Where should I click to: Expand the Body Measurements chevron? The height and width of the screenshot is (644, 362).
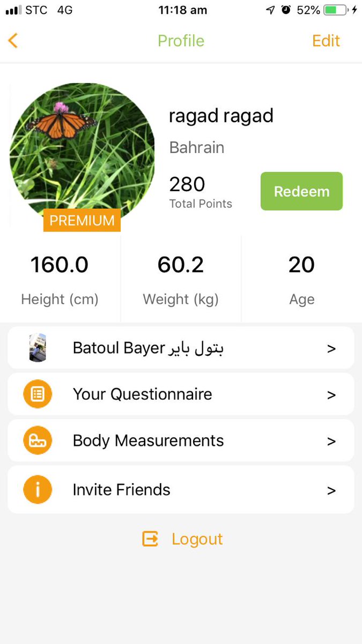[331, 441]
